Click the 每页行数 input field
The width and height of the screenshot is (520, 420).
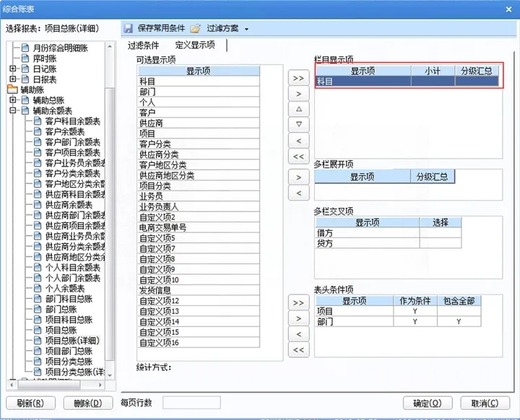pos(191,403)
